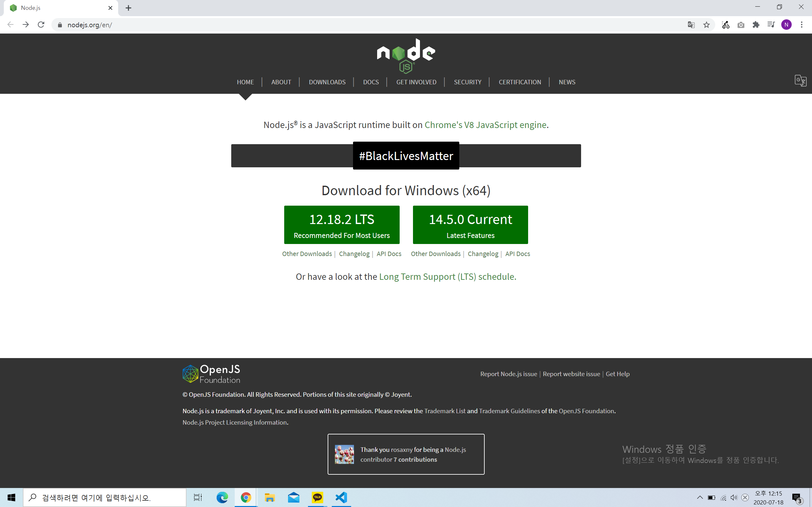812x507 pixels.
Task: Open the DOCS navigation item
Action: [371, 82]
